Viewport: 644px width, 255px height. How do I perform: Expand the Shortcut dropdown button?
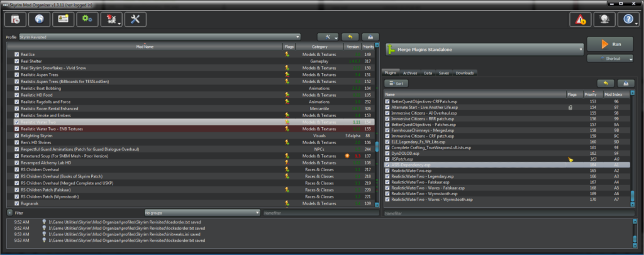pos(610,59)
